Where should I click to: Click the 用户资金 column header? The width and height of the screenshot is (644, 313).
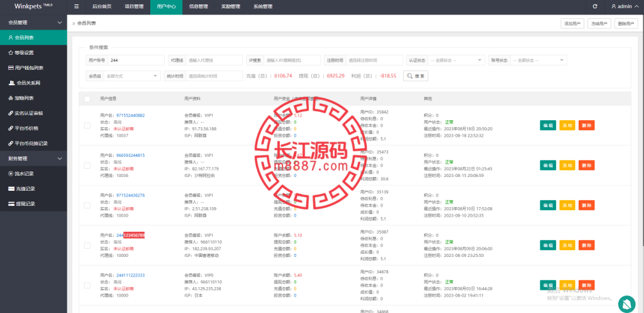point(297,99)
